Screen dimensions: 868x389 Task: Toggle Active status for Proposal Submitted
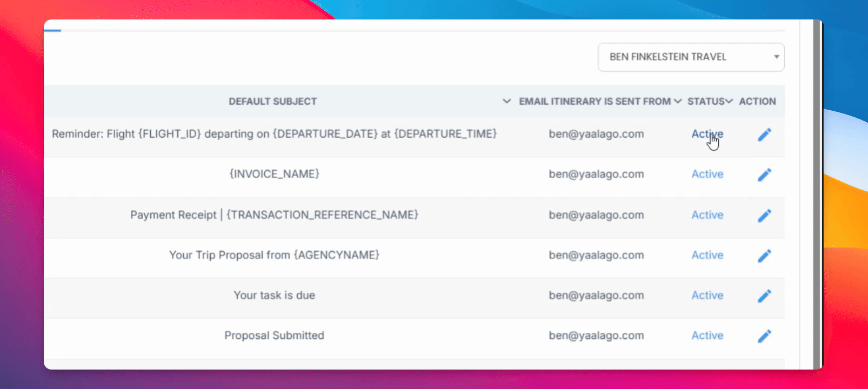(x=707, y=336)
